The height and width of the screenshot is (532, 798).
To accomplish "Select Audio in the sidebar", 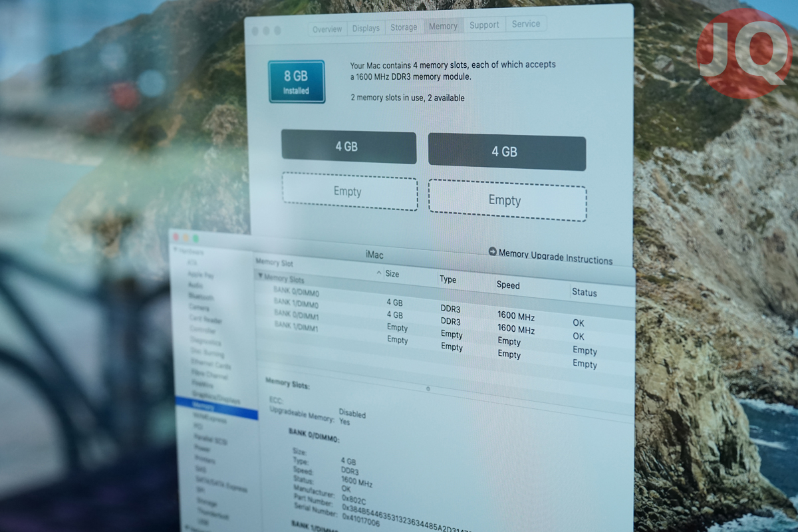I will click(195, 285).
